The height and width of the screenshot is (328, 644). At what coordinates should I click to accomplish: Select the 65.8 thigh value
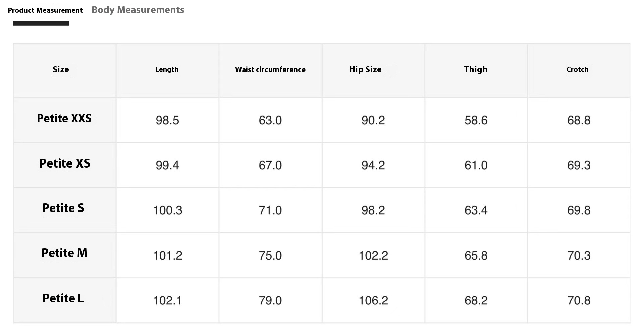476,255
